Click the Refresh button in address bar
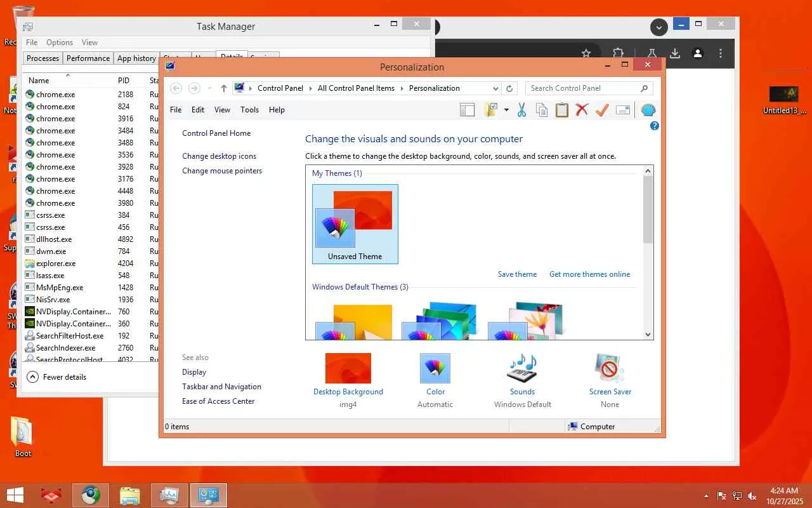This screenshot has width=812, height=508. pyautogui.click(x=509, y=88)
